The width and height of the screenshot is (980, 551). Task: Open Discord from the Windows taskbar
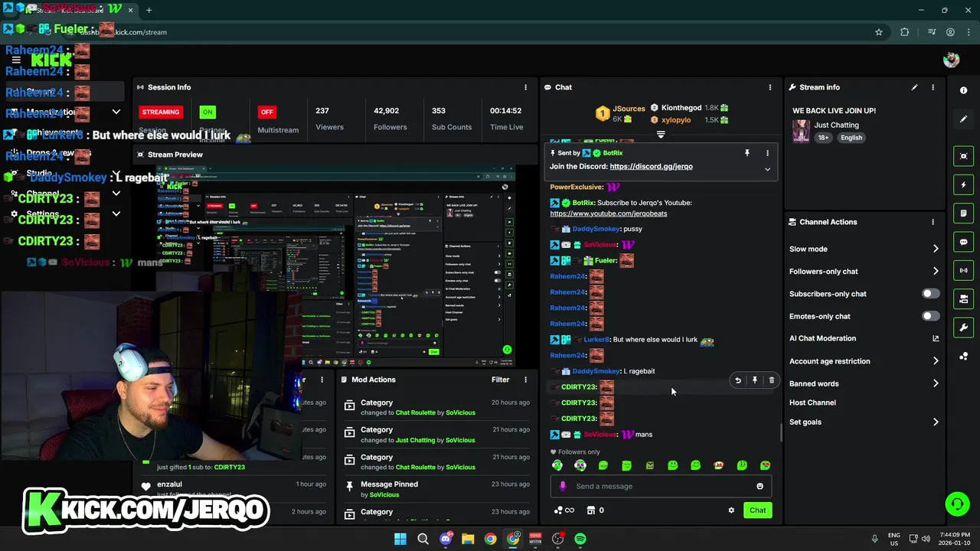446,539
